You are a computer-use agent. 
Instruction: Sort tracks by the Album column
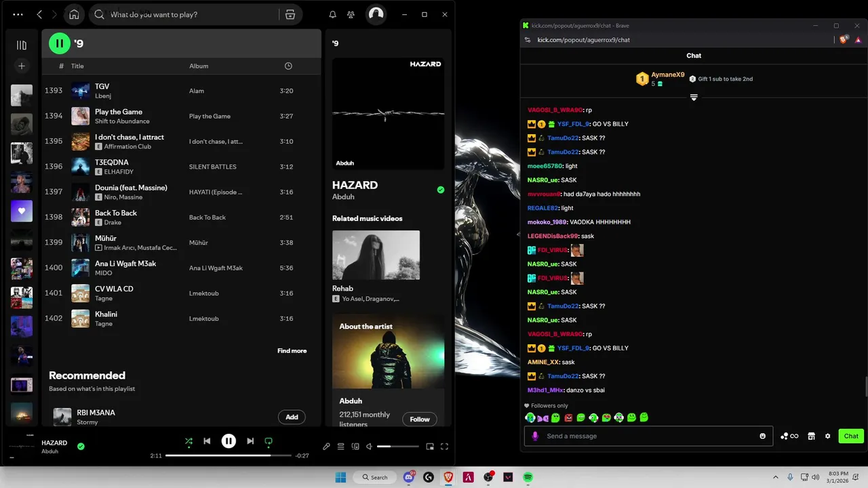click(199, 66)
